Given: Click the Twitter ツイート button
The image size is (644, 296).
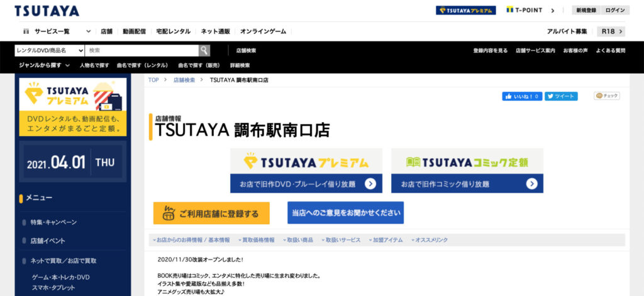Looking at the screenshot, I should (561, 96).
